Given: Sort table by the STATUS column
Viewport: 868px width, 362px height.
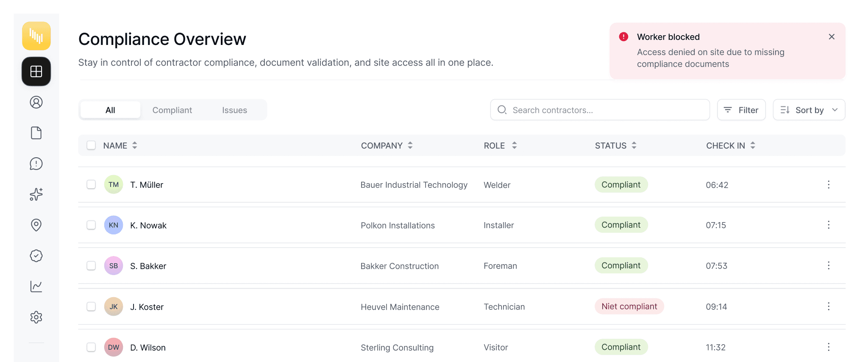Looking at the screenshot, I should click(616, 145).
